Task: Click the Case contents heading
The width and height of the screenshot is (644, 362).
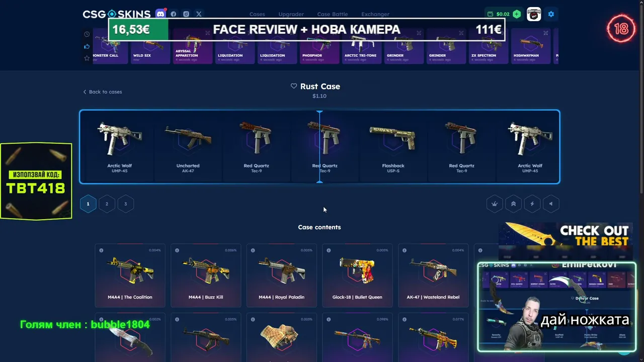Action: point(319,227)
